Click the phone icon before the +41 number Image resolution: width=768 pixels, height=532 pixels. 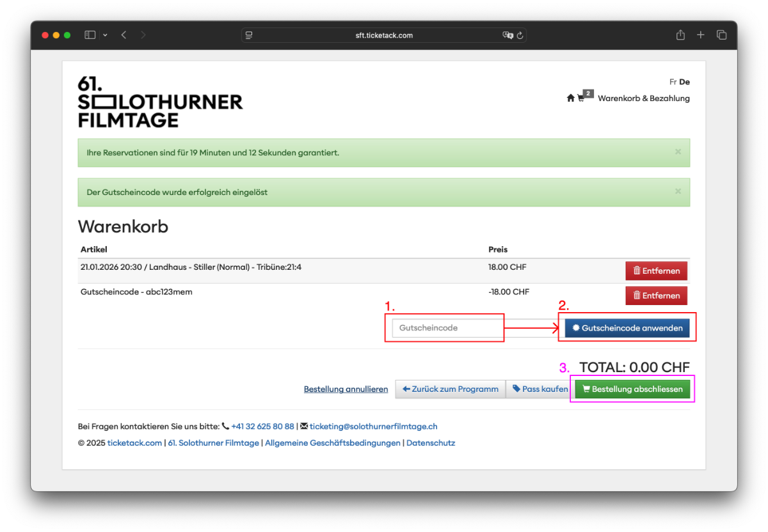(x=226, y=426)
